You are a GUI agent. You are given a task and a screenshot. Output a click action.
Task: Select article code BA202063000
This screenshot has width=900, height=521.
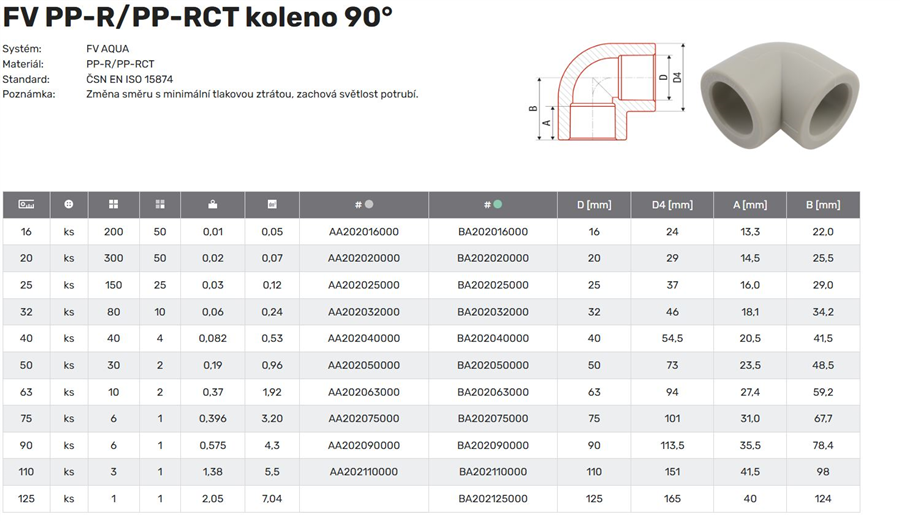493,392
